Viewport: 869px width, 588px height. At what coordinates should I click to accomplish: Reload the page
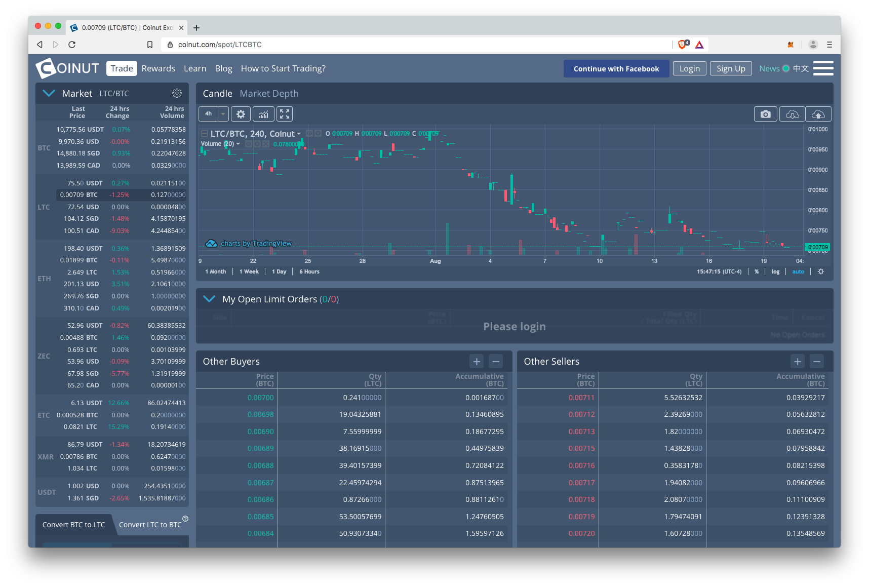point(72,45)
